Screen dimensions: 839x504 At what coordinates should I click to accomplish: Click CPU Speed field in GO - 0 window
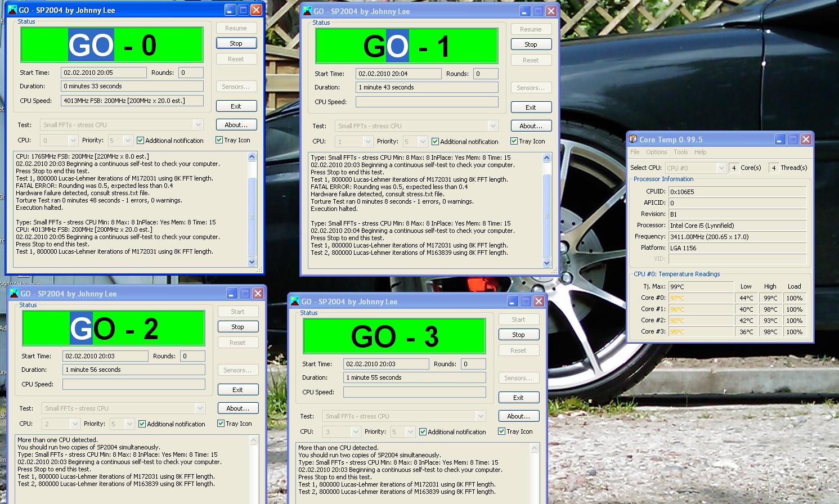tap(132, 101)
